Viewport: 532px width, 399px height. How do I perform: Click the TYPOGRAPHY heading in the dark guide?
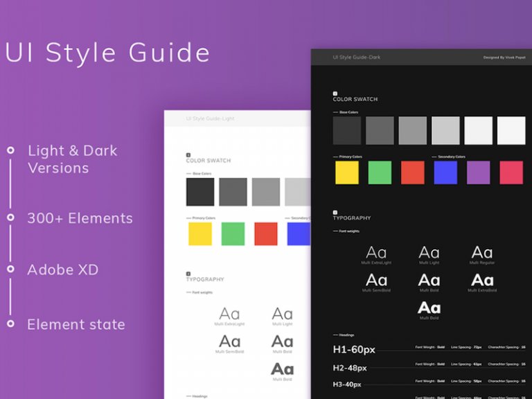[352, 218]
